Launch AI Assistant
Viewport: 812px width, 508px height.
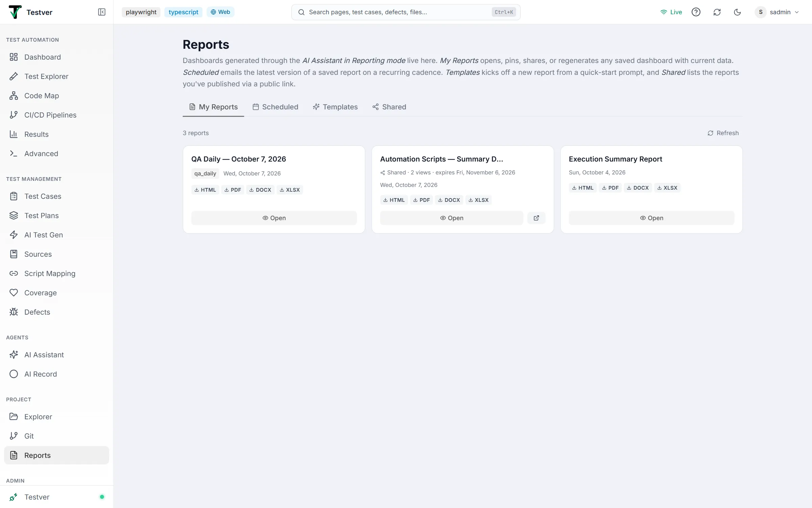(57, 355)
